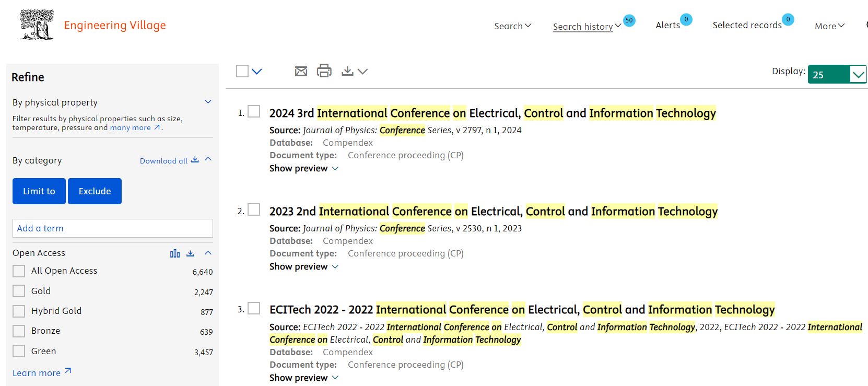Select result 2 checkbox
This screenshot has height=386, width=868.
[254, 209]
